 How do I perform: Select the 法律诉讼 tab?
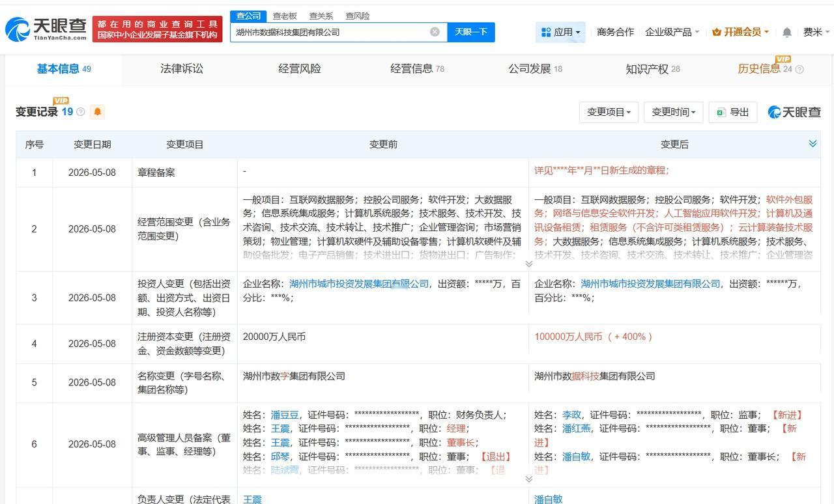coord(182,69)
